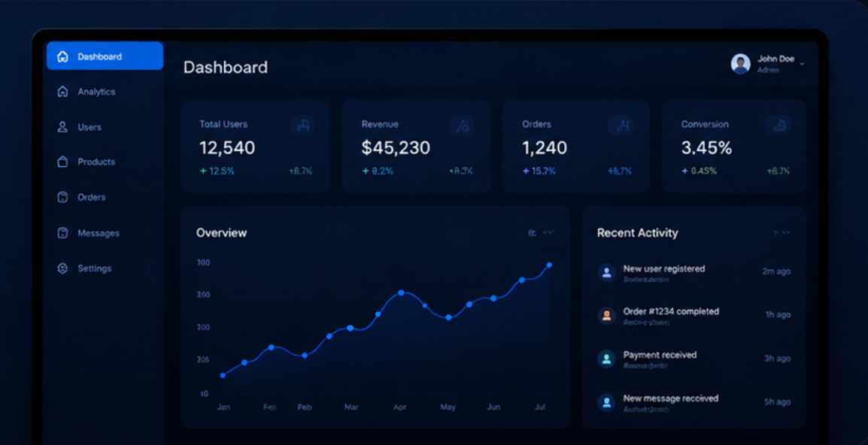Open the Messages clipboard icon
This screenshot has height=445, width=868.
(x=62, y=233)
